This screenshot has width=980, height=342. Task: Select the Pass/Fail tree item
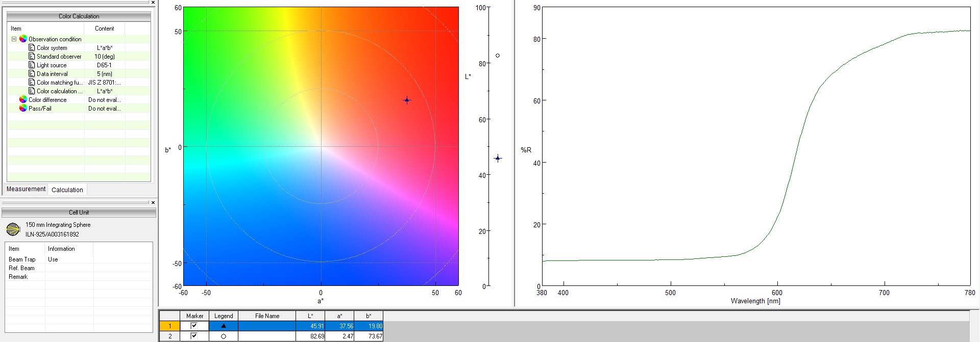coord(40,108)
